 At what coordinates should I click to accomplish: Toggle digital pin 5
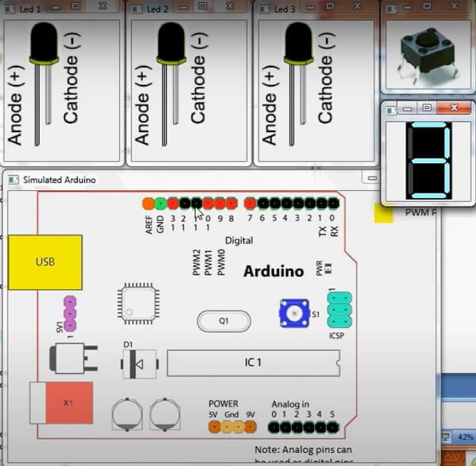tap(274, 204)
